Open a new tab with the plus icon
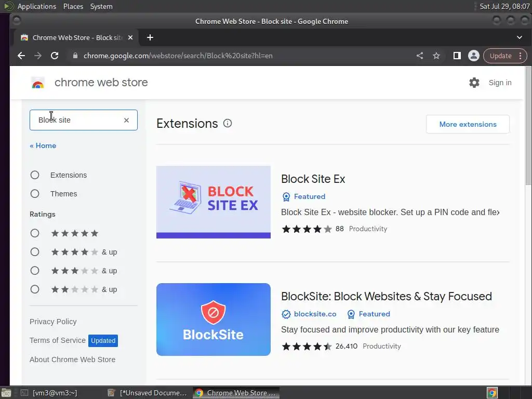The image size is (532, 399). coord(150,37)
